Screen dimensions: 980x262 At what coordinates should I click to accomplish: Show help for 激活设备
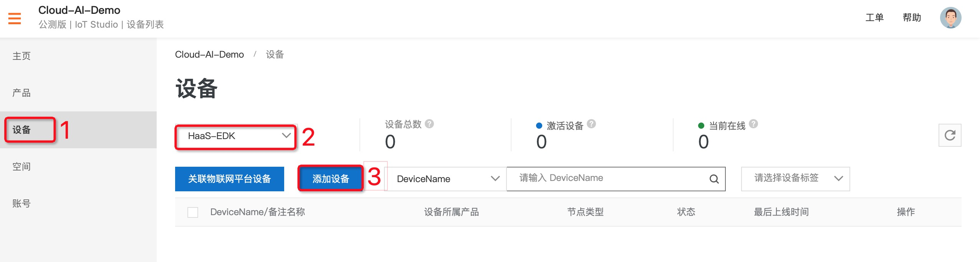[591, 124]
